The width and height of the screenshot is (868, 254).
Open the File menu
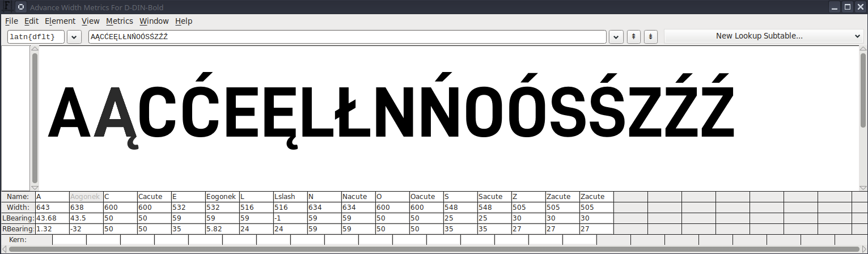11,21
